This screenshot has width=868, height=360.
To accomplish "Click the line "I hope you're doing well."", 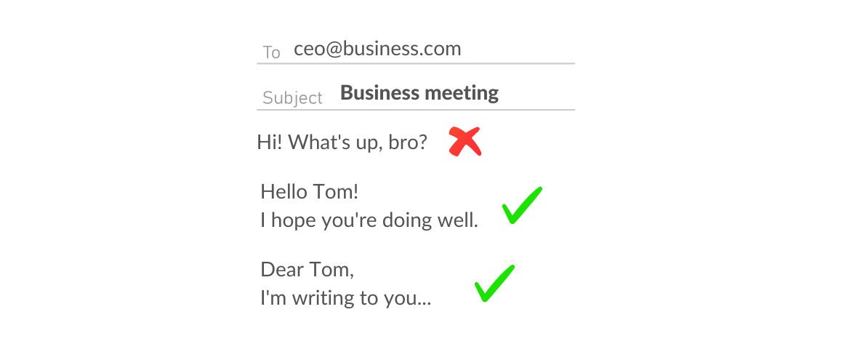I will [x=369, y=220].
